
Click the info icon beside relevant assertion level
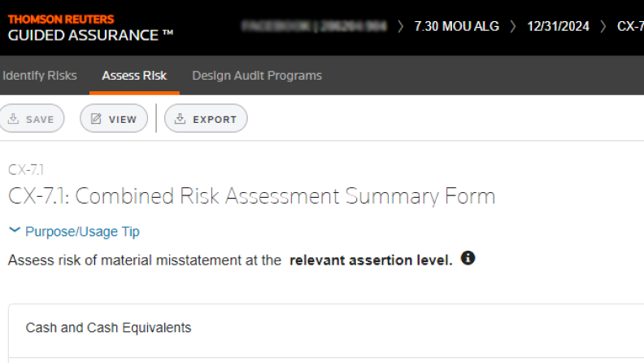point(468,260)
